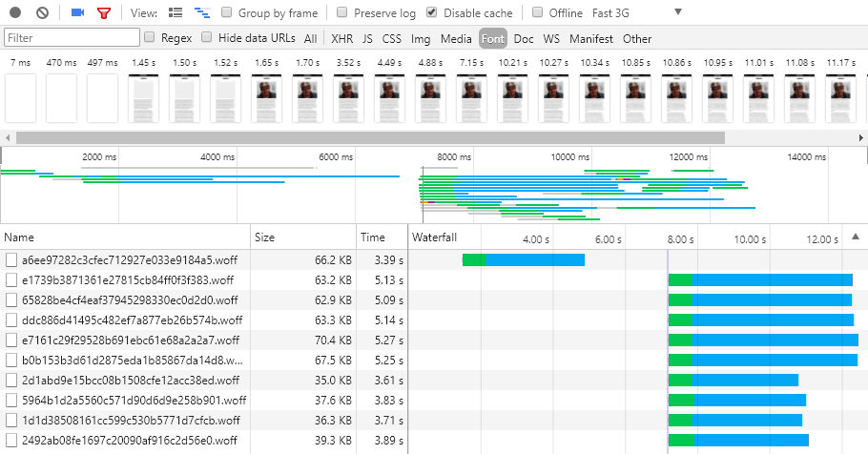
Task: Toggle screenshot capture camera icon
Action: [x=78, y=12]
